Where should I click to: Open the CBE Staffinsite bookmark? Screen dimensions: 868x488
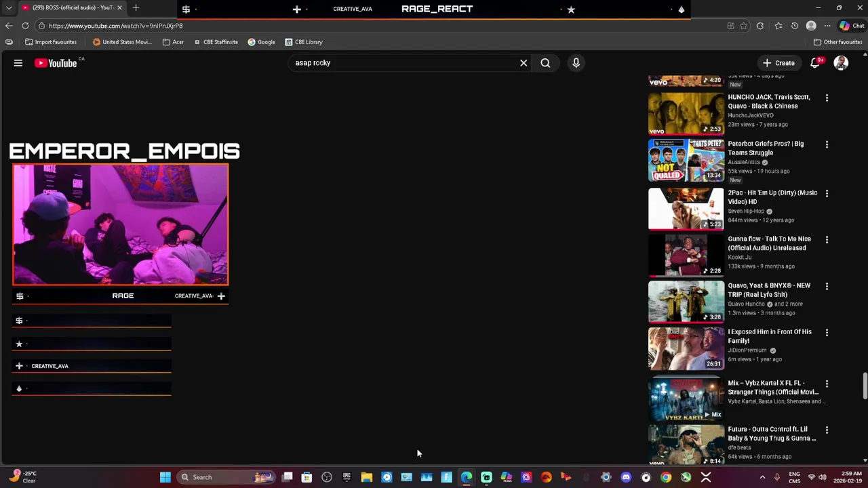pos(216,42)
